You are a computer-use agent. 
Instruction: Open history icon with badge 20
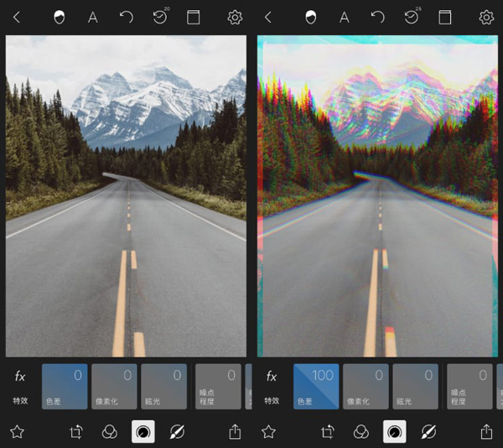pyautogui.click(x=159, y=17)
